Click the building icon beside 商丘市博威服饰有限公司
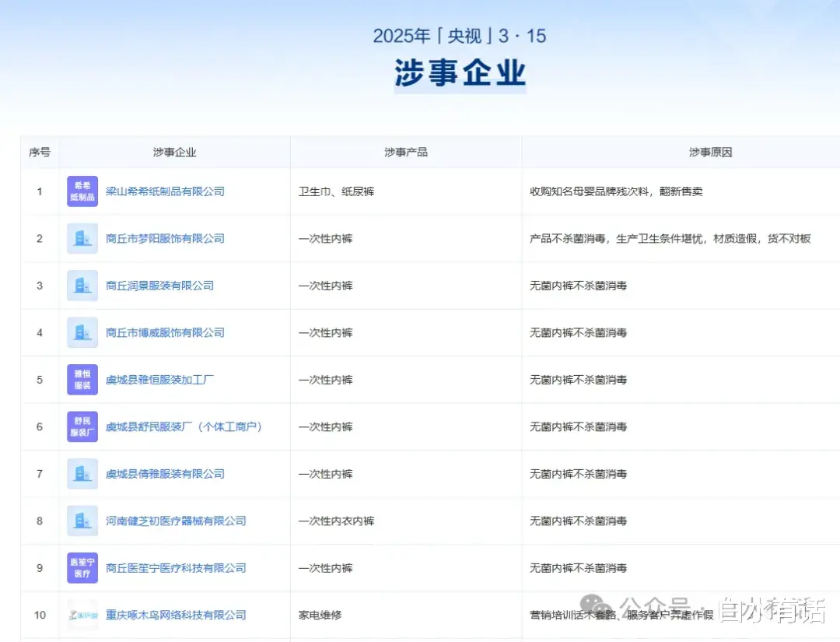Image resolution: width=840 pixels, height=642 pixels. tap(82, 333)
